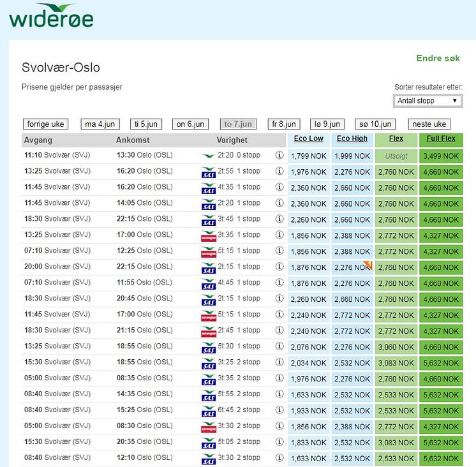View details icon for the 05:00–08:35 flight
Screen dimensions: 476x467
(279, 378)
